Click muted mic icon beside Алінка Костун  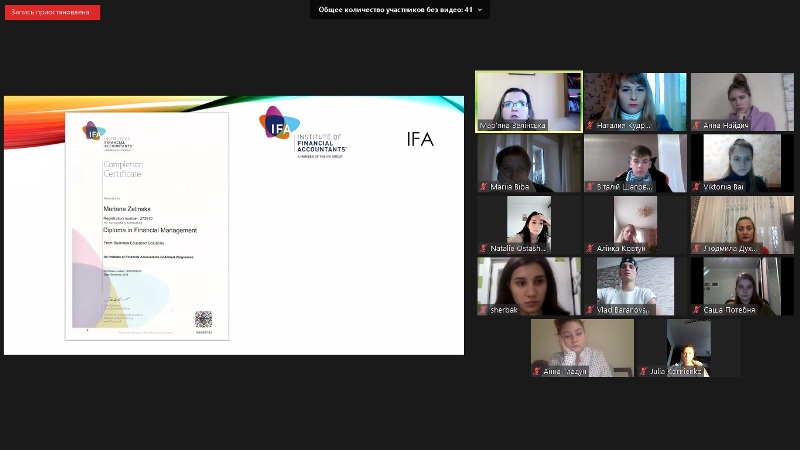pos(590,248)
